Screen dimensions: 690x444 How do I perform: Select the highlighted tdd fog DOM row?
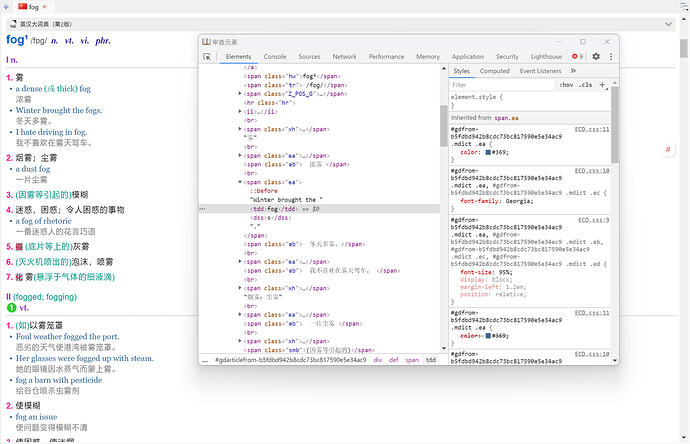pos(319,209)
